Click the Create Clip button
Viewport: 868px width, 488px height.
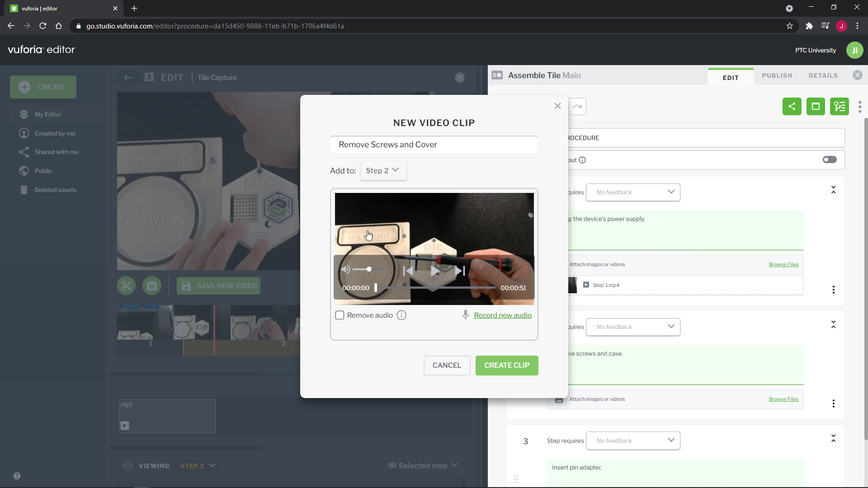[x=507, y=365]
